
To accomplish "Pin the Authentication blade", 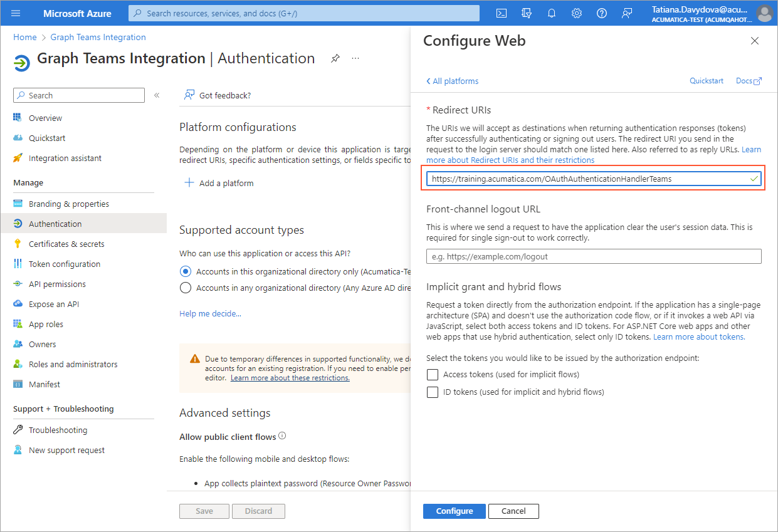I will pyautogui.click(x=335, y=58).
